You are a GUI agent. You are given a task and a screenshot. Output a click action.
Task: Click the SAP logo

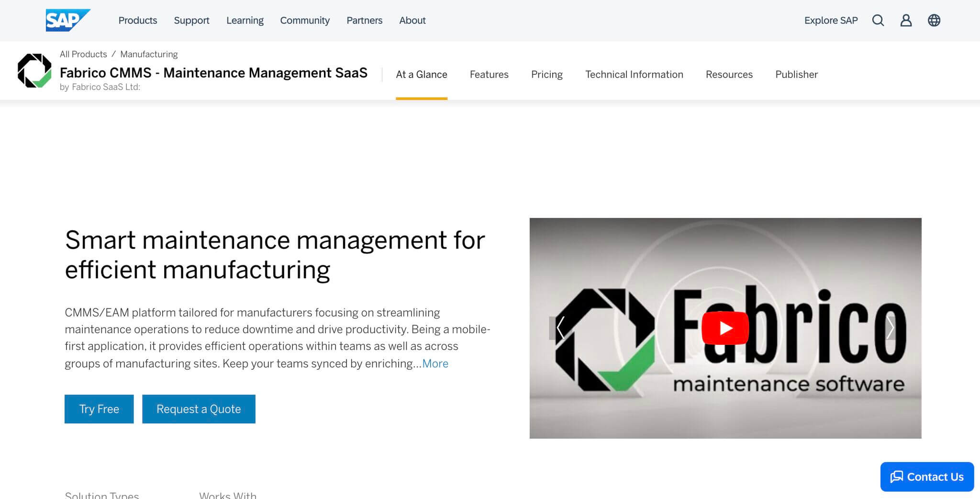click(x=67, y=20)
